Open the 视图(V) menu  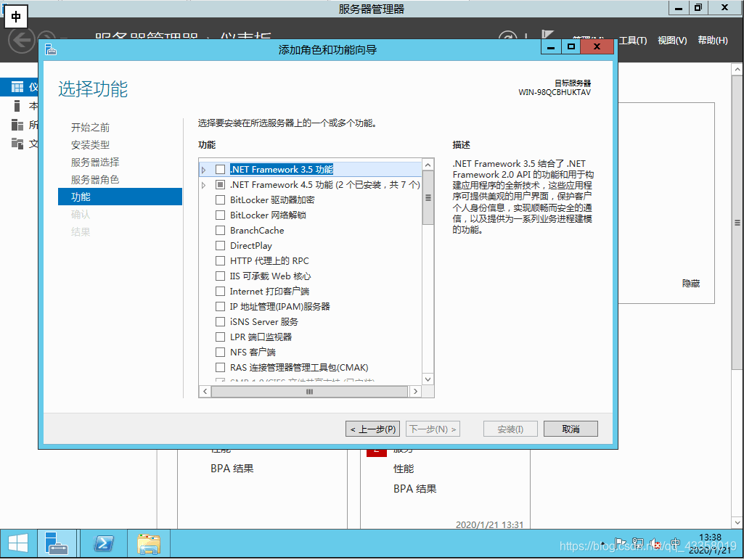coord(672,41)
